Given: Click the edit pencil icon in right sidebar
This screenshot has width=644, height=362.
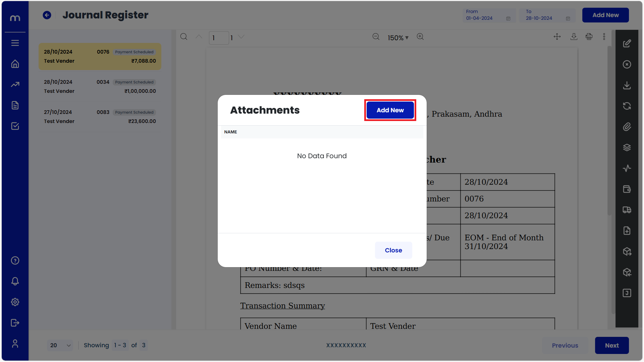Looking at the screenshot, I should (627, 44).
